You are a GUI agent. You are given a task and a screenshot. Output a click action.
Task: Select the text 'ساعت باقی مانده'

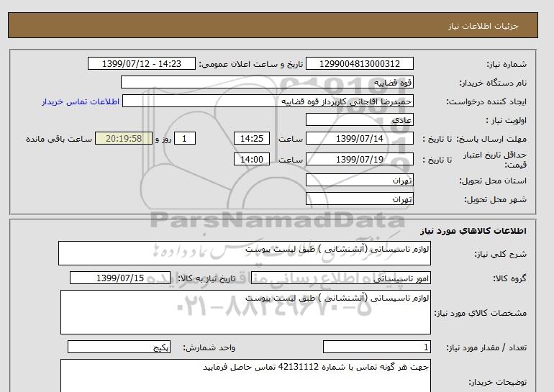pos(59,139)
